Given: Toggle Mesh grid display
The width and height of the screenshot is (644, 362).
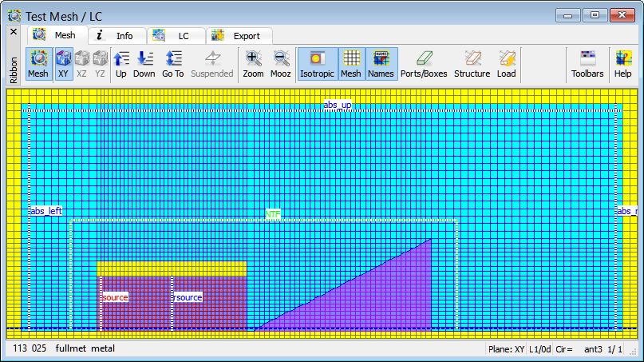Looking at the screenshot, I should [x=350, y=64].
